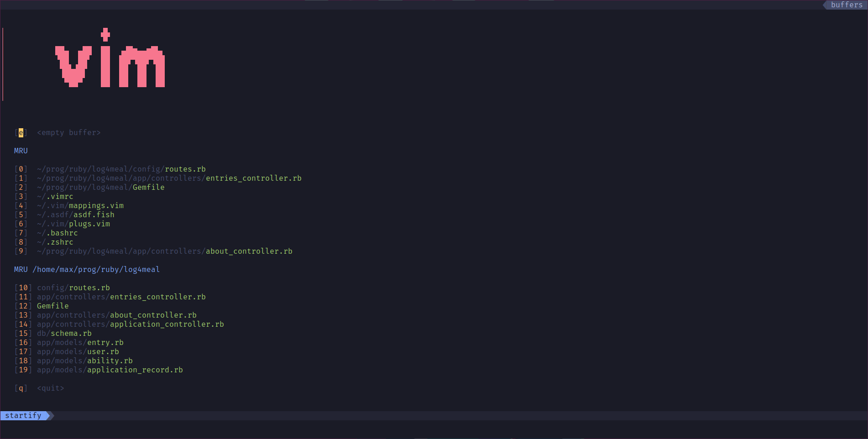Open the ~/.vimrc file entry
Viewport: 868px width, 439px height.
[55, 197]
